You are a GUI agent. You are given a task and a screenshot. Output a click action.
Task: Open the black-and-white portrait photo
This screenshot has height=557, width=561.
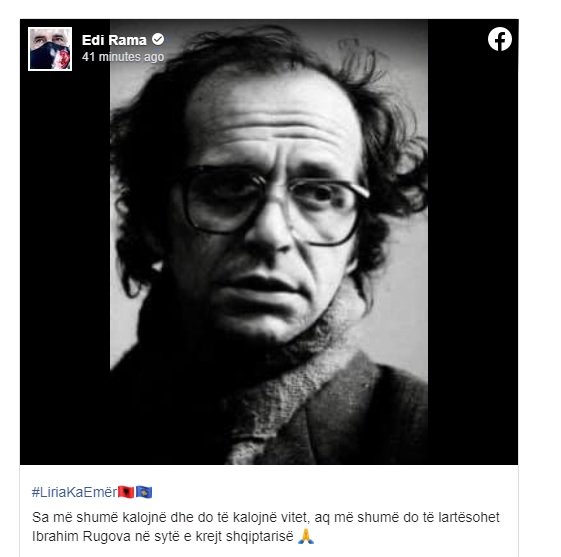(x=269, y=242)
